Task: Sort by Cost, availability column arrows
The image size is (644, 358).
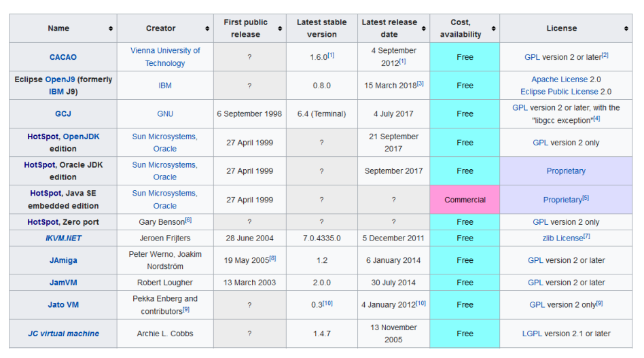Action: (494, 29)
